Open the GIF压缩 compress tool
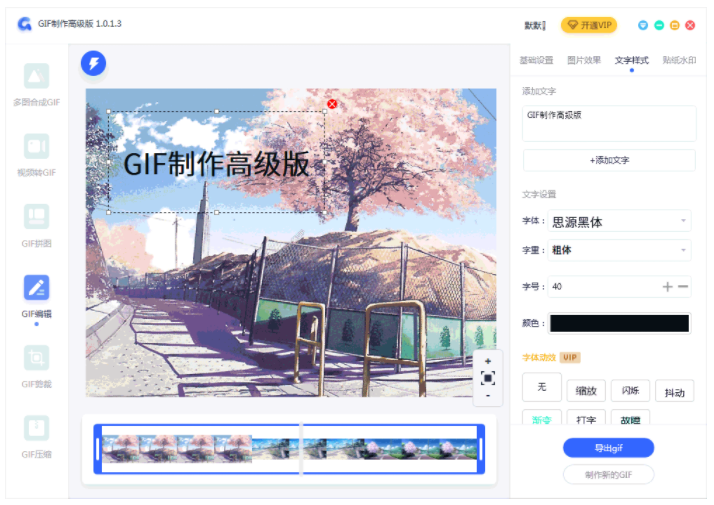 [36, 437]
